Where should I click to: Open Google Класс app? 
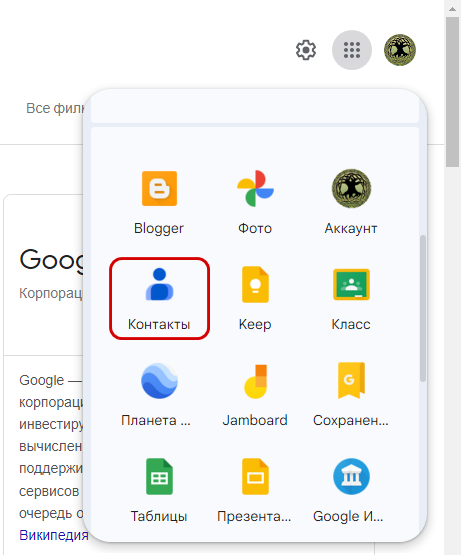click(x=351, y=298)
